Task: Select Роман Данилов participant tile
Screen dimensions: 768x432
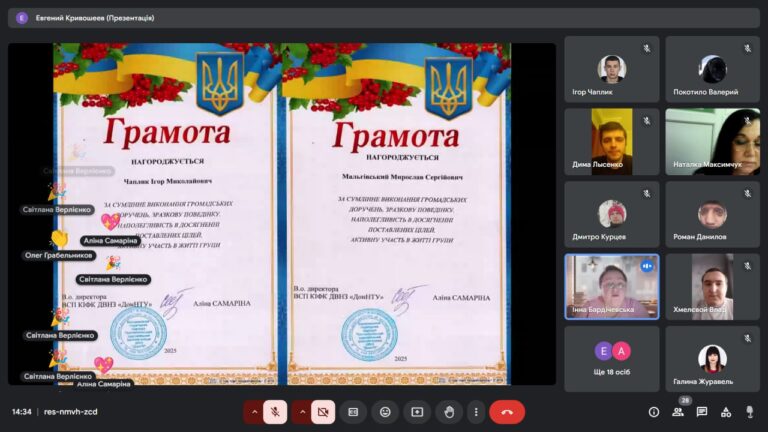Action: 712,214
